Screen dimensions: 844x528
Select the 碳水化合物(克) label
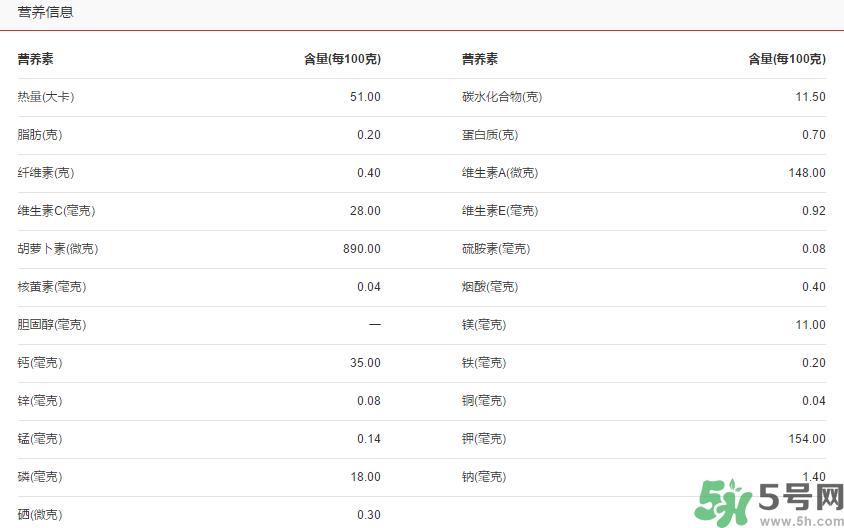(x=502, y=97)
